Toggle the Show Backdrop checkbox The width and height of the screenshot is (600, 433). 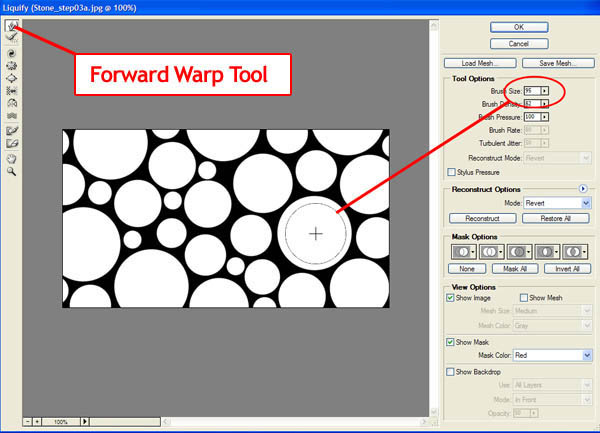pyautogui.click(x=452, y=372)
